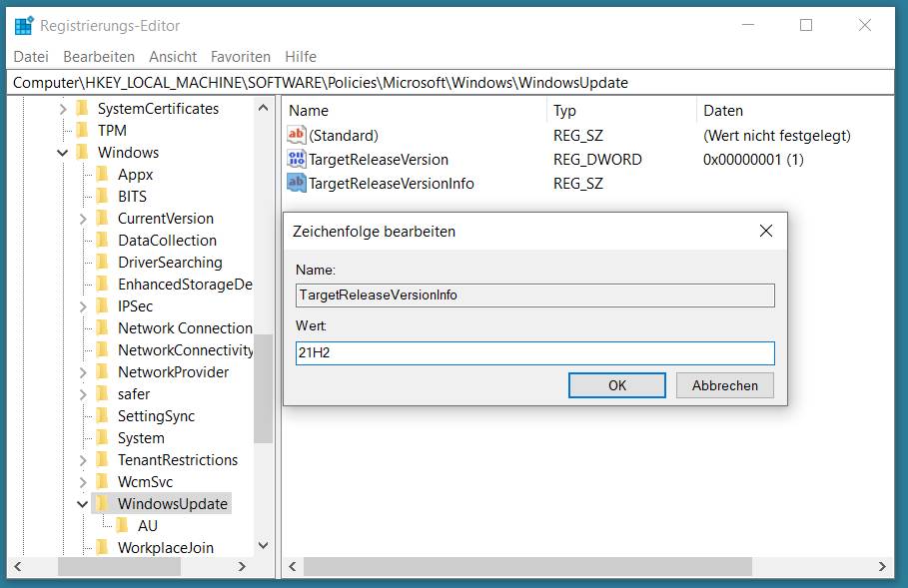908x588 pixels.
Task: Open the Bearbeiten menu
Action: (x=99, y=57)
